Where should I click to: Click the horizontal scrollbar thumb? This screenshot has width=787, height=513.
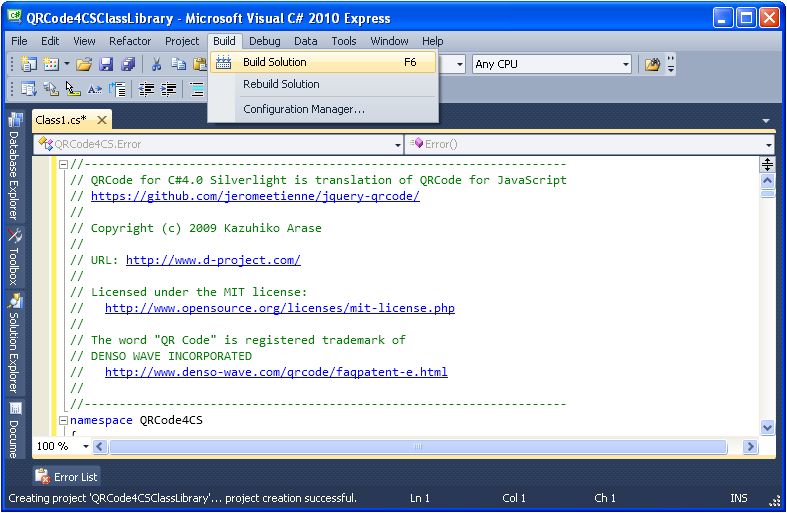pyautogui.click(x=418, y=446)
